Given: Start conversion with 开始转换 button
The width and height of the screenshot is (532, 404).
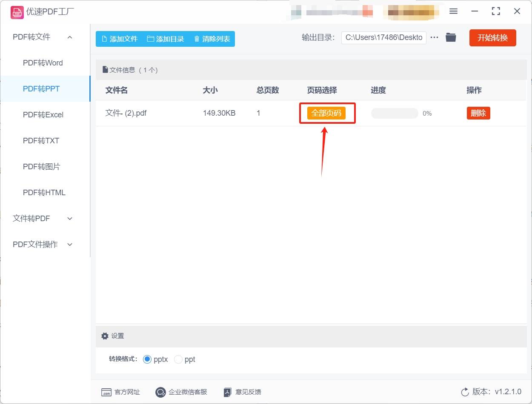Looking at the screenshot, I should click(493, 38).
